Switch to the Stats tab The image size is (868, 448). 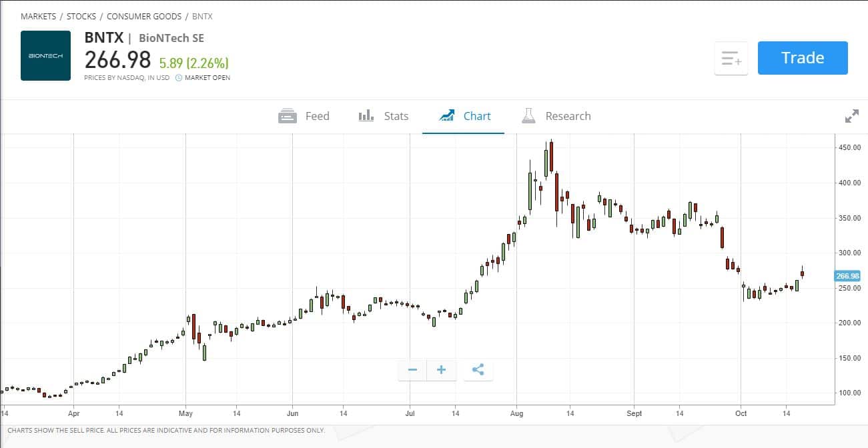click(384, 116)
